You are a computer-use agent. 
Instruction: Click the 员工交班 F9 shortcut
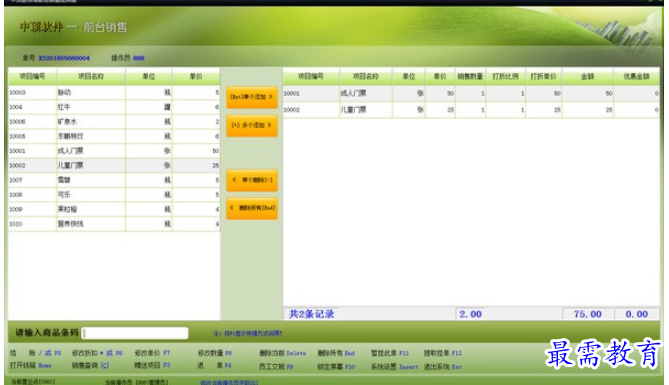coord(276,366)
